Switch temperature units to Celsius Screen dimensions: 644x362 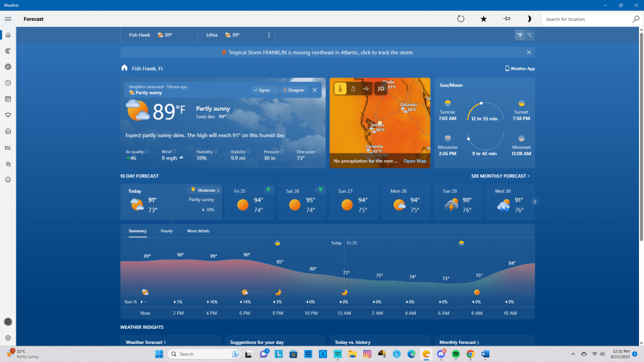530,35
